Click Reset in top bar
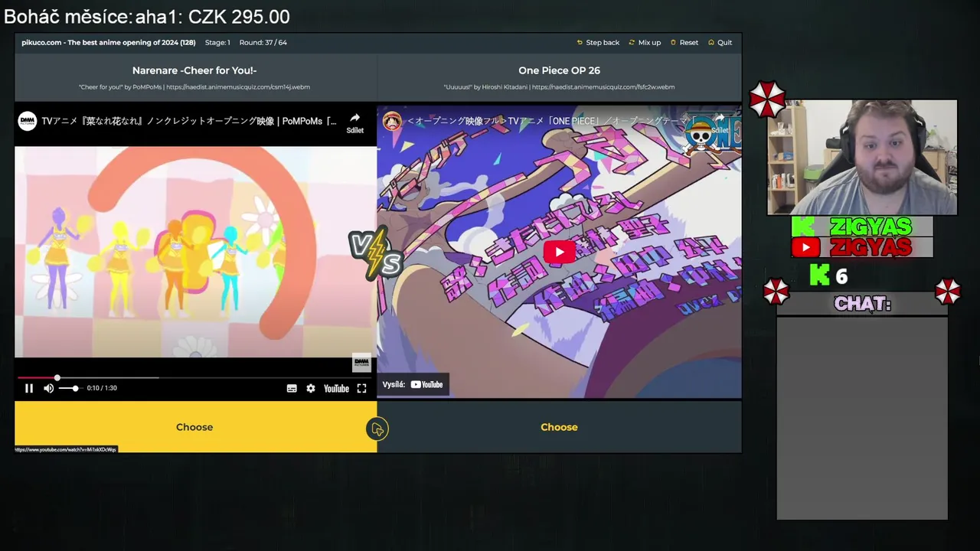 click(684, 42)
